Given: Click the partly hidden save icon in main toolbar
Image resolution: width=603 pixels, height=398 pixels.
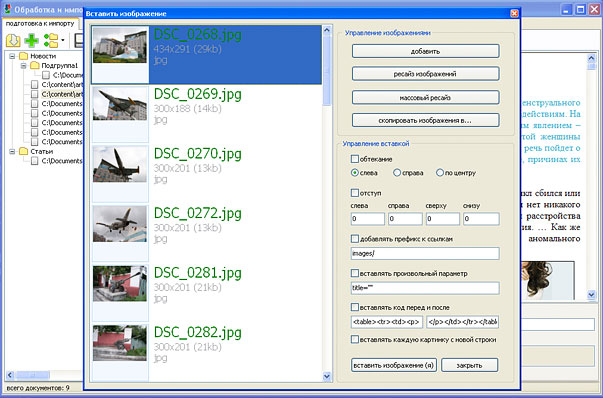Looking at the screenshot, I should (x=79, y=40).
